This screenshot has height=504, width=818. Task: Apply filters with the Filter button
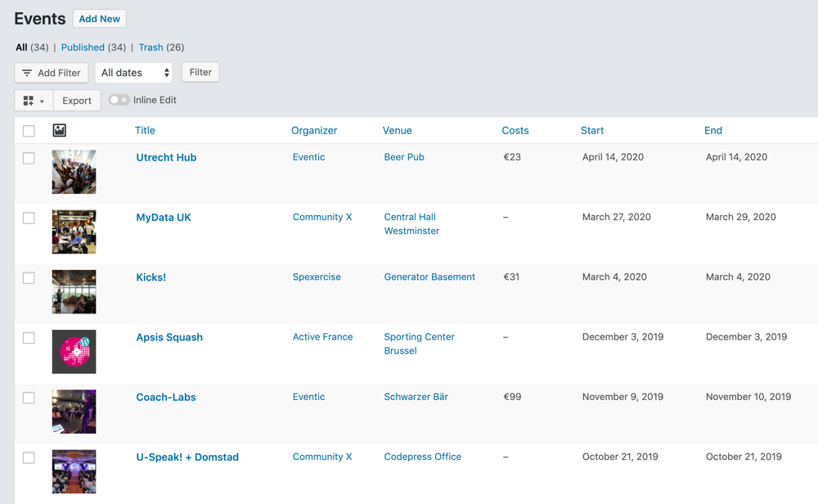(x=200, y=72)
